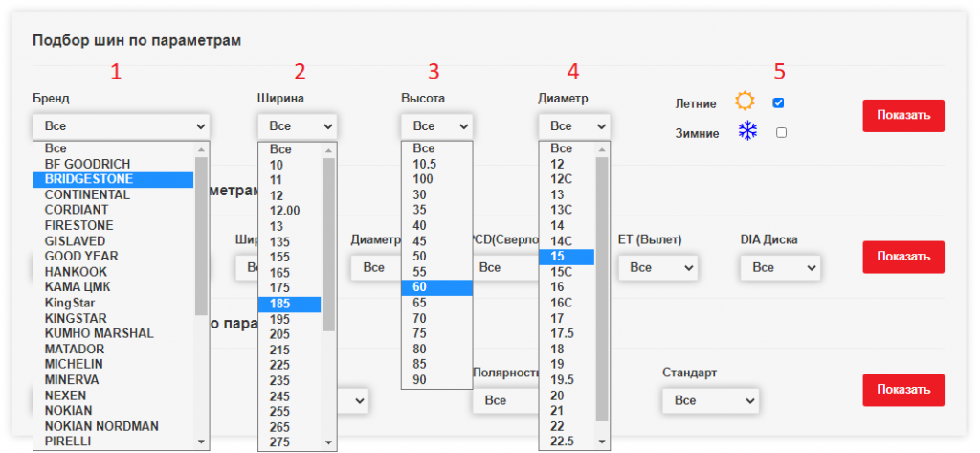980x453 pixels.
Task: Click the brand list scrollbar down arrow
Action: tap(201, 442)
